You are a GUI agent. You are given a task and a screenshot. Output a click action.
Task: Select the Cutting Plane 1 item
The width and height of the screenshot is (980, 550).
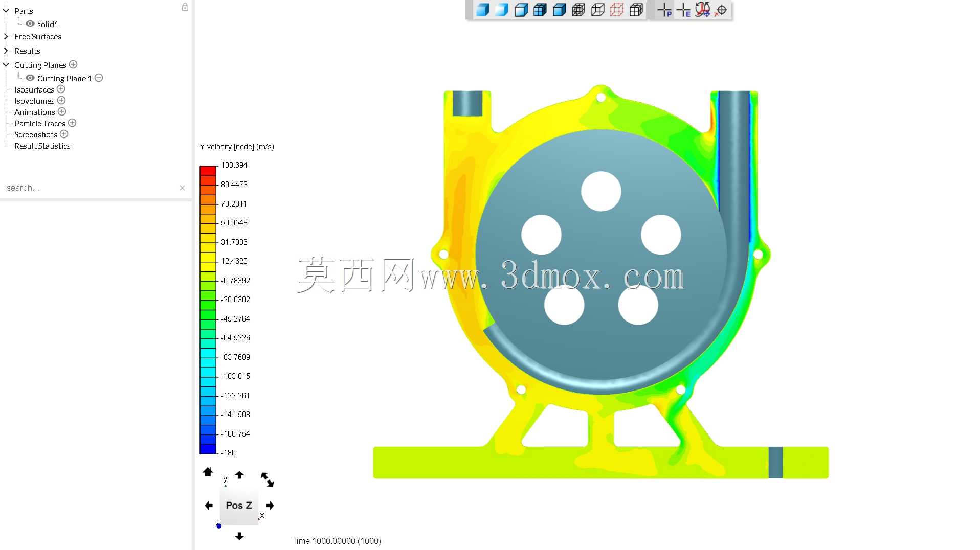[64, 78]
